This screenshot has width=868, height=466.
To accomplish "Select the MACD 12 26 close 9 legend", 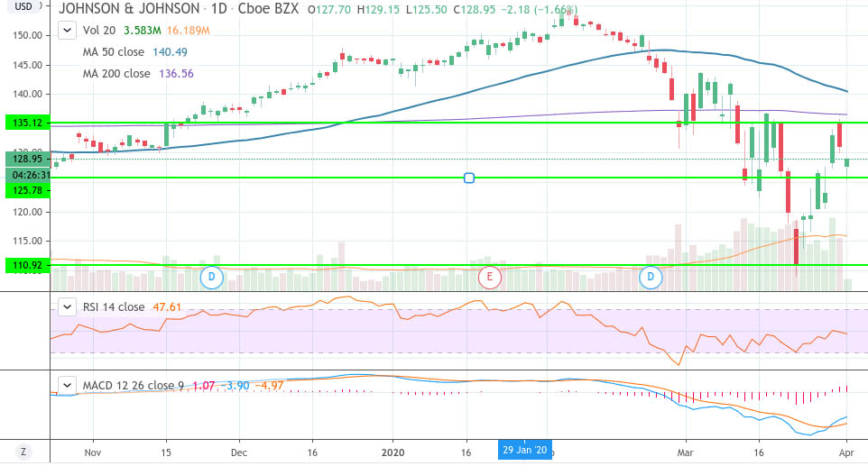I will click(133, 385).
